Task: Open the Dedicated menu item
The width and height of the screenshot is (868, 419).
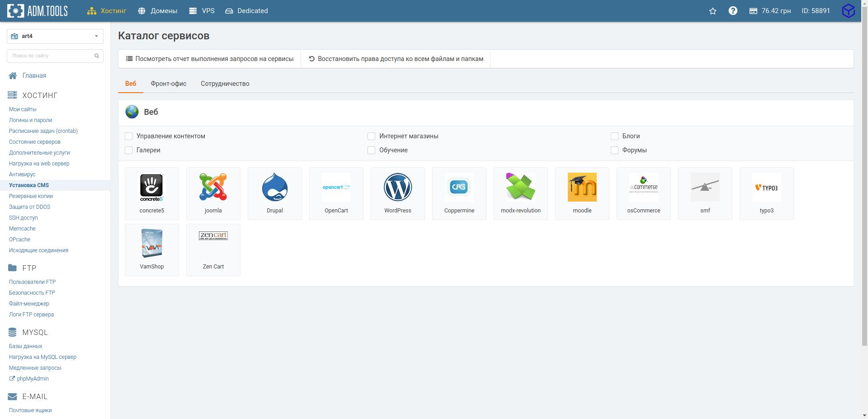Action: pyautogui.click(x=246, y=11)
